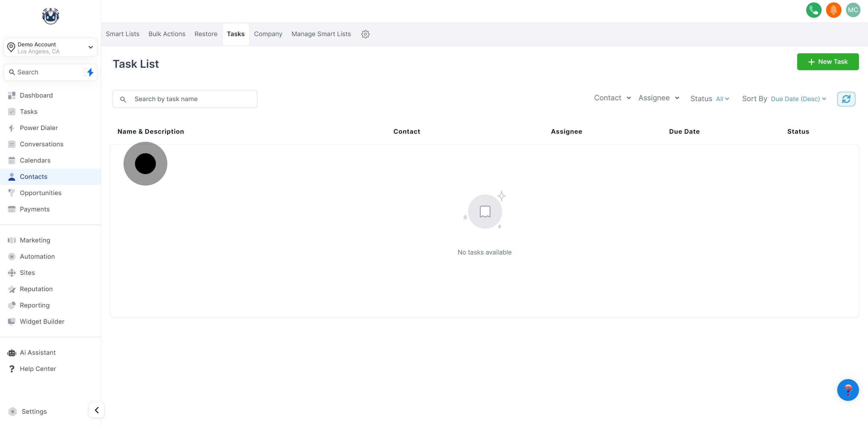Open Reputation from the sidebar
868x427 pixels.
(x=36, y=289)
